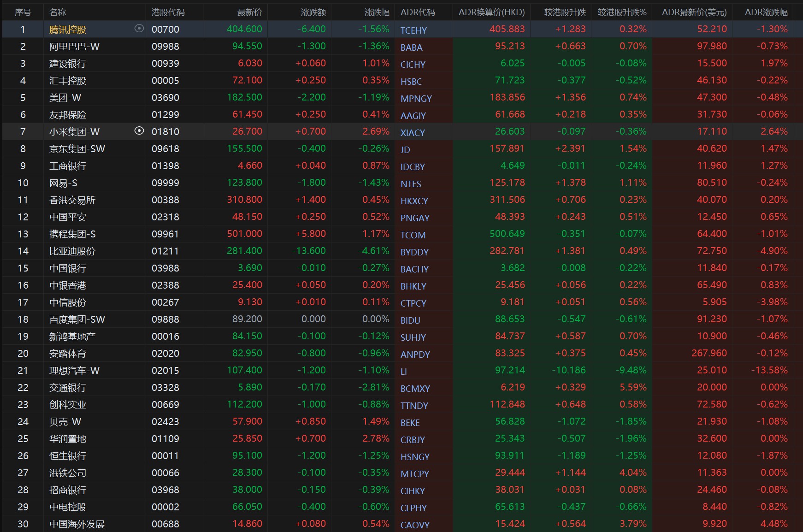Select stock name 汇丰控股
The image size is (803, 532).
coord(68,81)
